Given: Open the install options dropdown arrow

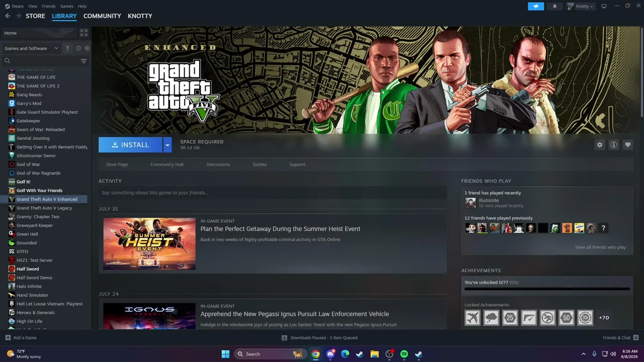Looking at the screenshot, I should (x=168, y=145).
